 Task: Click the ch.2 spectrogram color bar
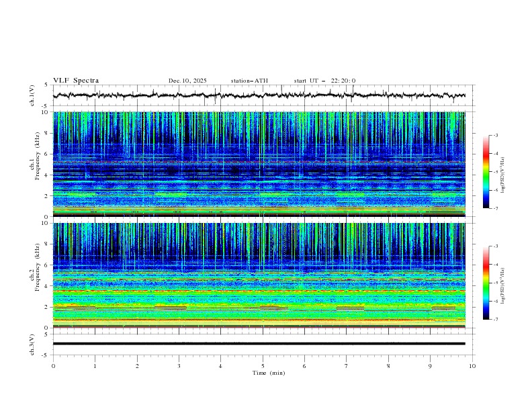[x=486, y=283]
